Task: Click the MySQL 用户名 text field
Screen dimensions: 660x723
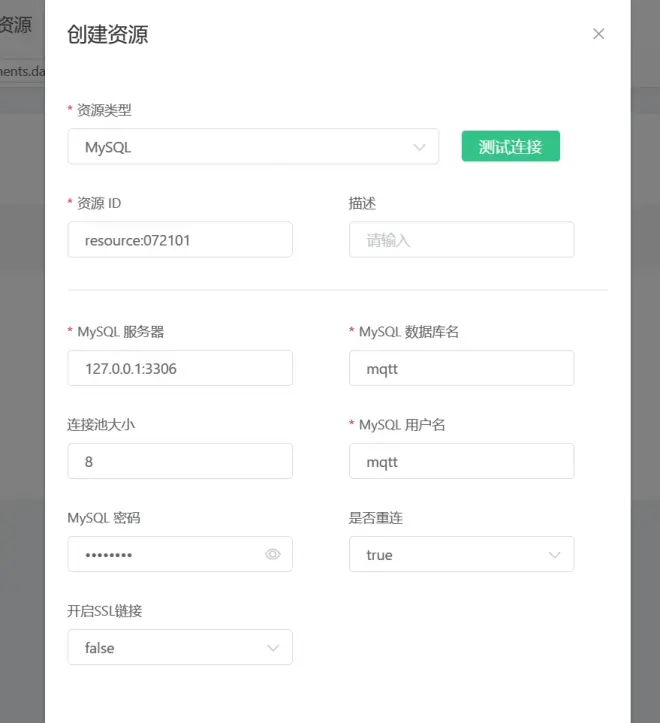Action: pos(461,461)
